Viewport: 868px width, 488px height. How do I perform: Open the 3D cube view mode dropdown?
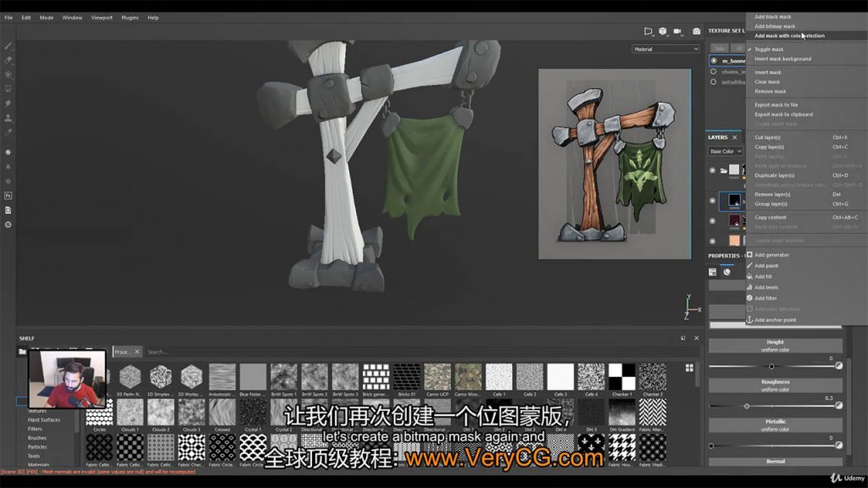[663, 31]
